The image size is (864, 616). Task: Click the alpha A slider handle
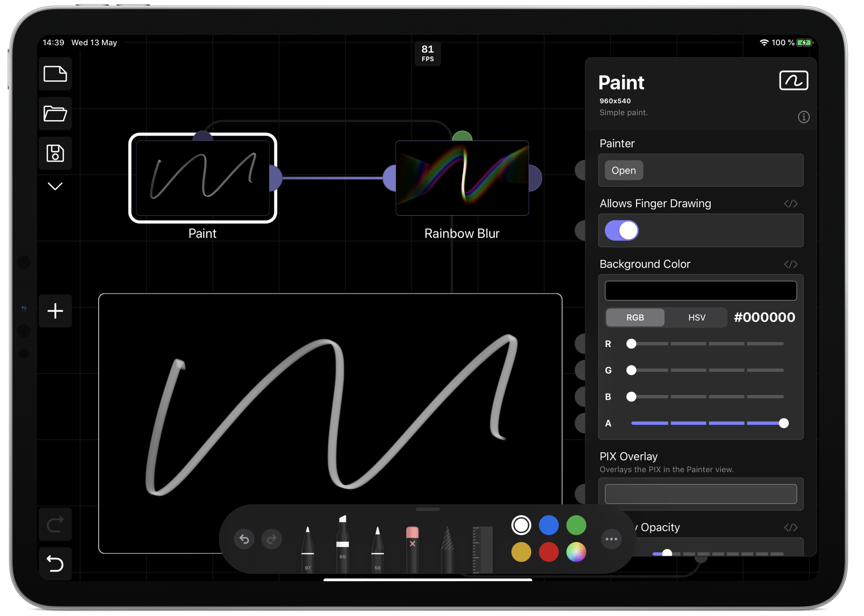[783, 423]
